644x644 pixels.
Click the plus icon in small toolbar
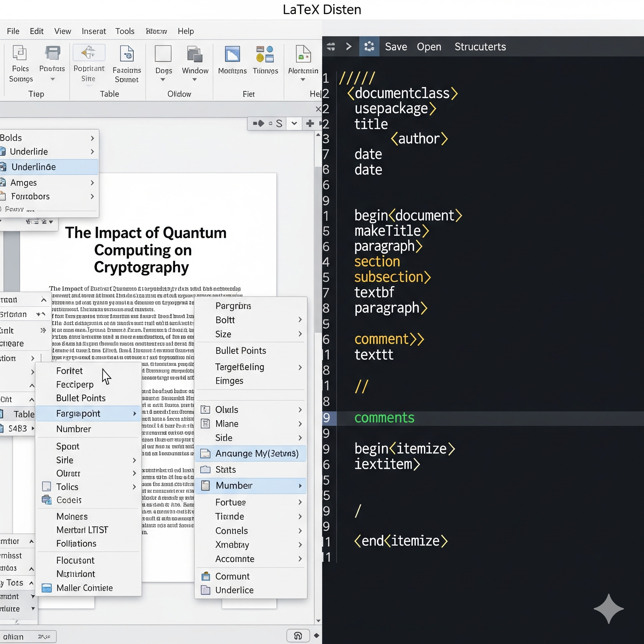(x=310, y=124)
